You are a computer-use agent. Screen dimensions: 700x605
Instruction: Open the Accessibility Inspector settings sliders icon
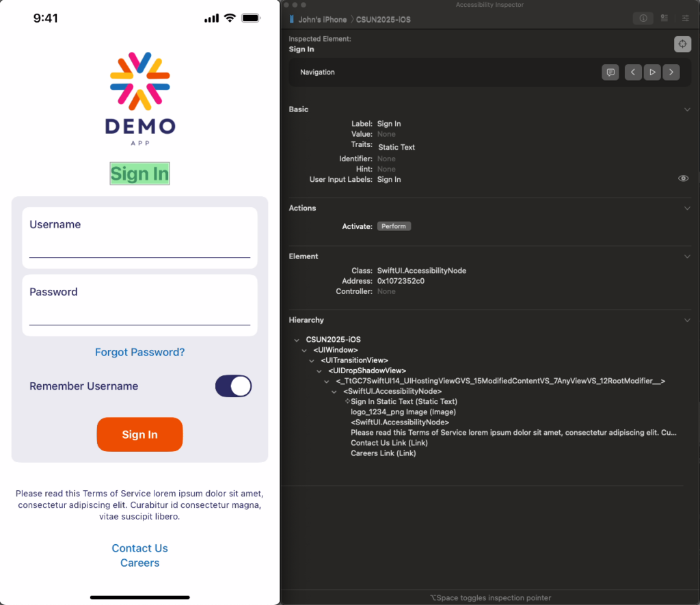pyautogui.click(x=685, y=18)
